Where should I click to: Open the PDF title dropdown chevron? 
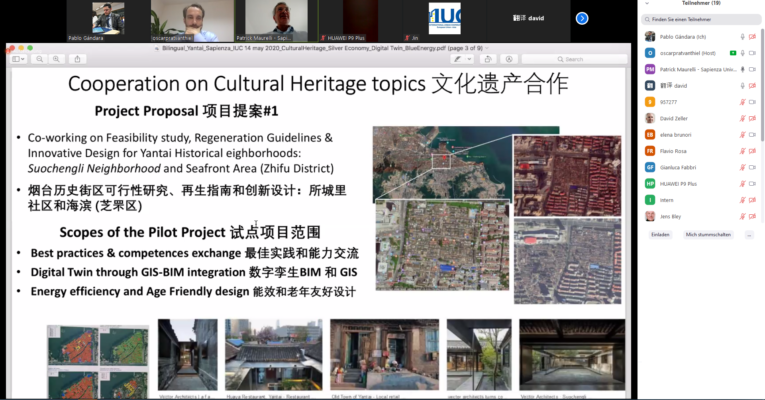pos(486,48)
